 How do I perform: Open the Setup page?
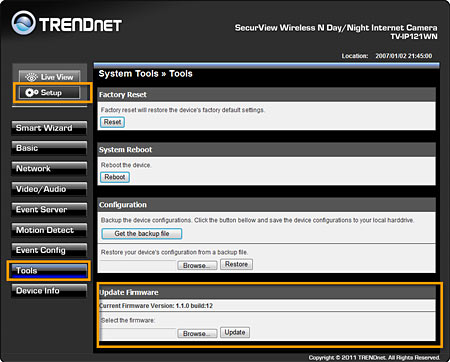click(49, 92)
